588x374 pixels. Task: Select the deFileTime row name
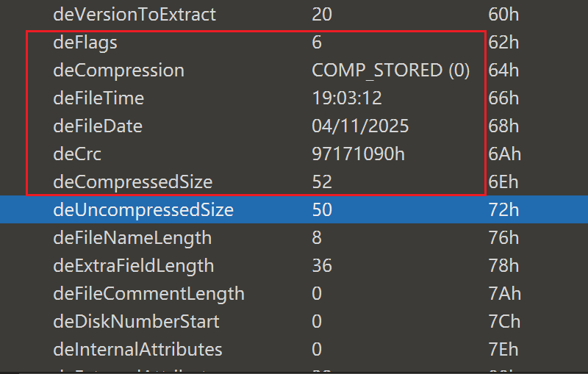(x=98, y=98)
